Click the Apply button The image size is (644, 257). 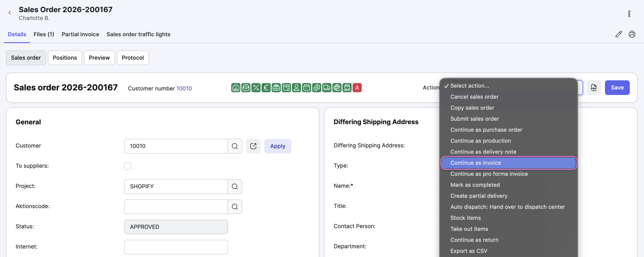pyautogui.click(x=277, y=146)
